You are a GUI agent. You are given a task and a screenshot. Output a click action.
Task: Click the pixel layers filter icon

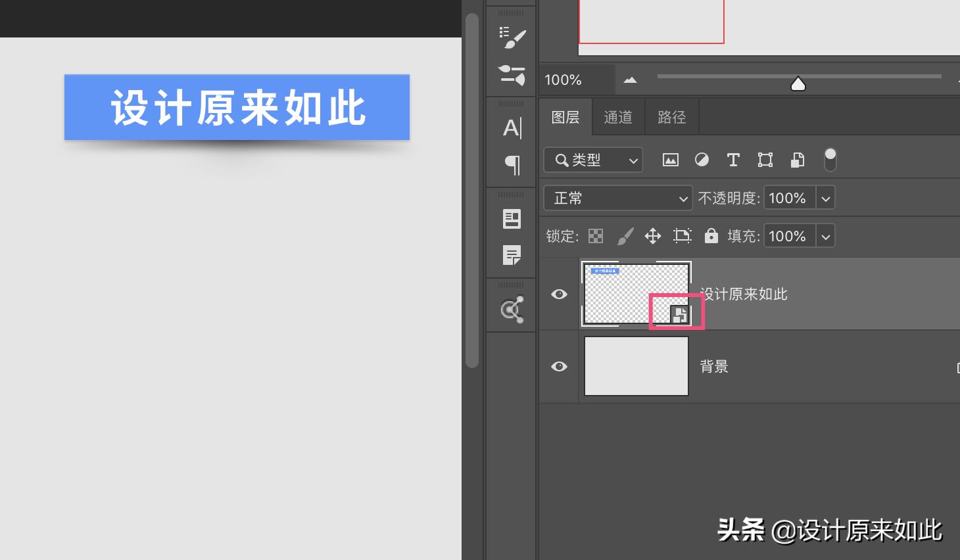pos(670,160)
